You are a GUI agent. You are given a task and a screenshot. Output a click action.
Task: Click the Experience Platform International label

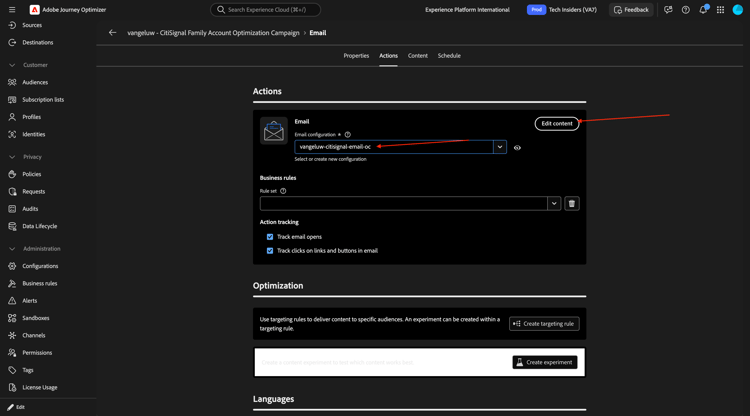click(467, 10)
